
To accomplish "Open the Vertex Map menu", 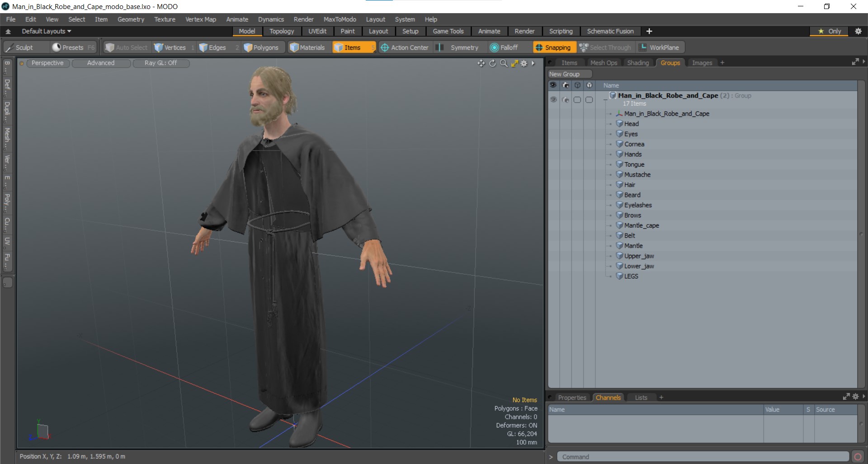I will pyautogui.click(x=201, y=19).
